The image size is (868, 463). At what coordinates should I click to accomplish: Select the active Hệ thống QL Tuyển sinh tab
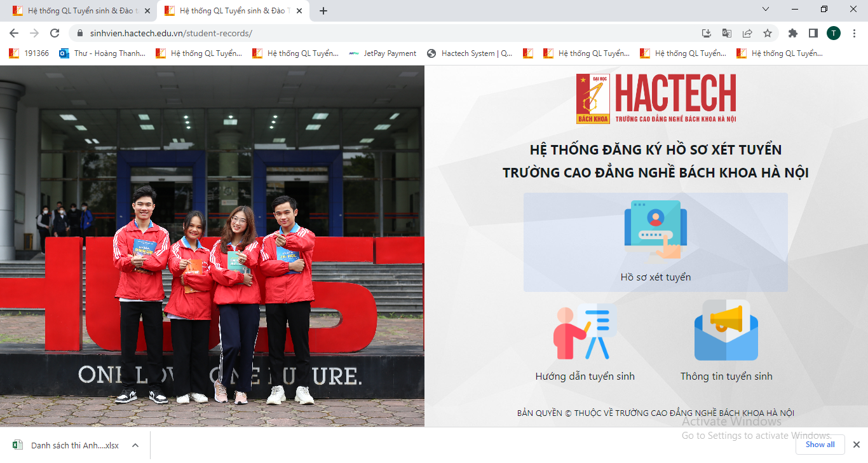[x=233, y=11]
